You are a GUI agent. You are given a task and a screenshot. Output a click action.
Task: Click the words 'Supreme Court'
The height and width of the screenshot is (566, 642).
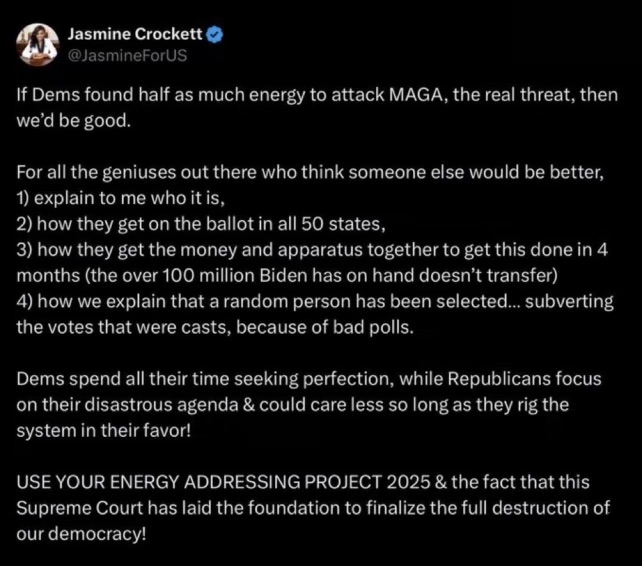click(79, 508)
